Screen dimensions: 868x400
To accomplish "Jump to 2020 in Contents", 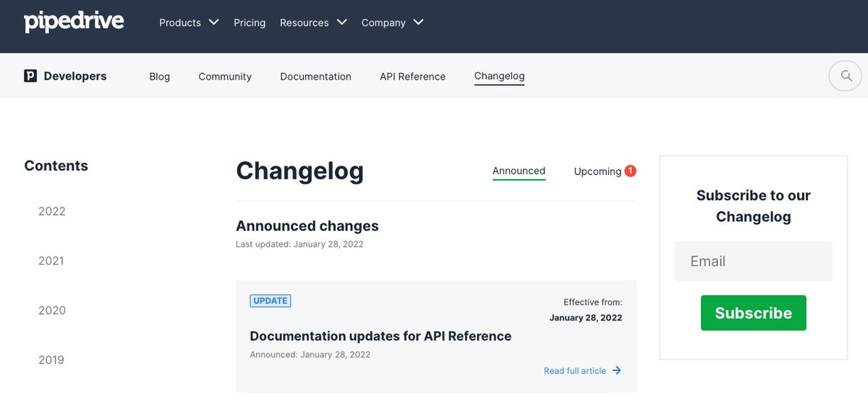I will [52, 310].
